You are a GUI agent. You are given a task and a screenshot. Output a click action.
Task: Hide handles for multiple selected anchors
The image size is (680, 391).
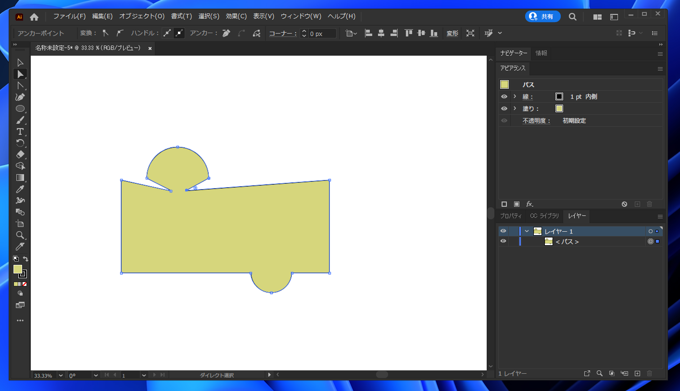(179, 33)
